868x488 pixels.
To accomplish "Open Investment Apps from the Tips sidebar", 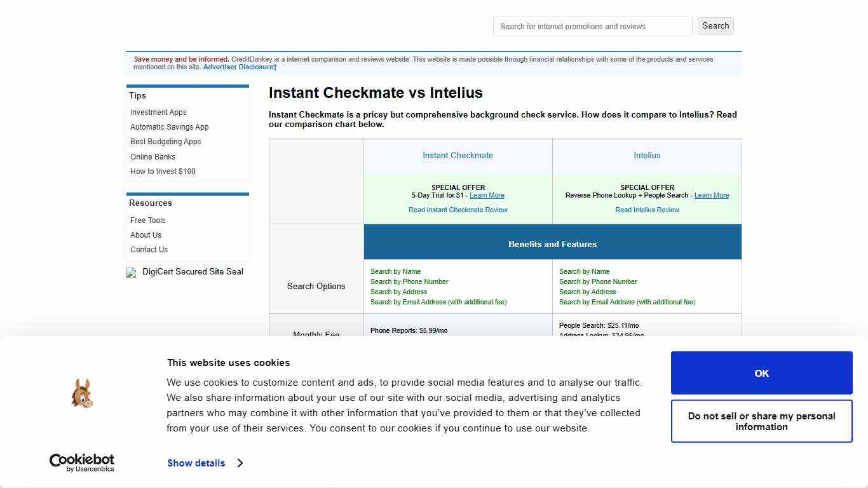I will [x=158, y=112].
